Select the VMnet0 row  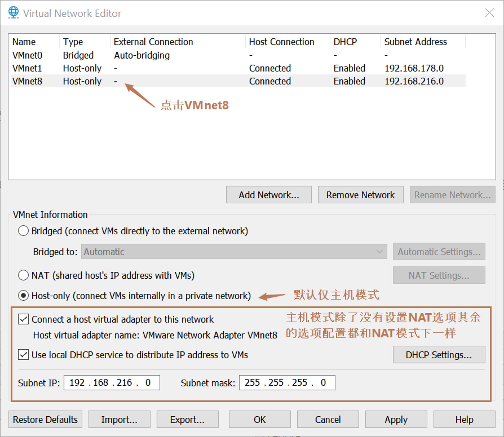[238, 55]
